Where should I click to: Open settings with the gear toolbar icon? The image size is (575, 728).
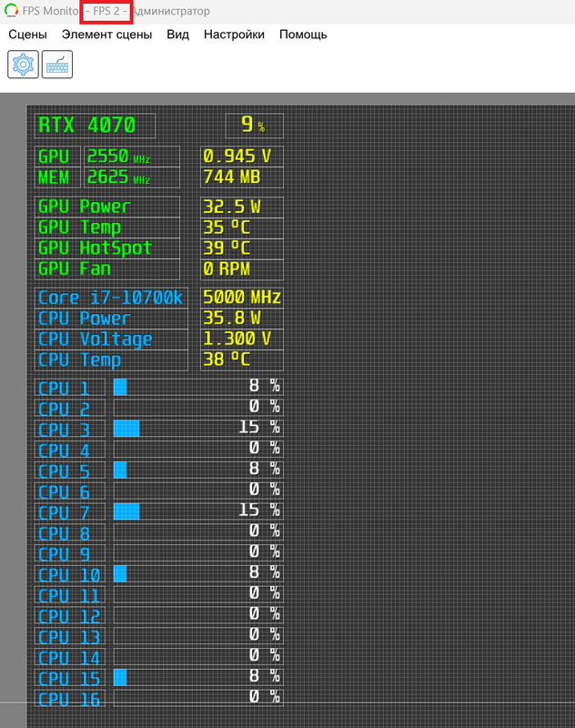tap(24, 65)
